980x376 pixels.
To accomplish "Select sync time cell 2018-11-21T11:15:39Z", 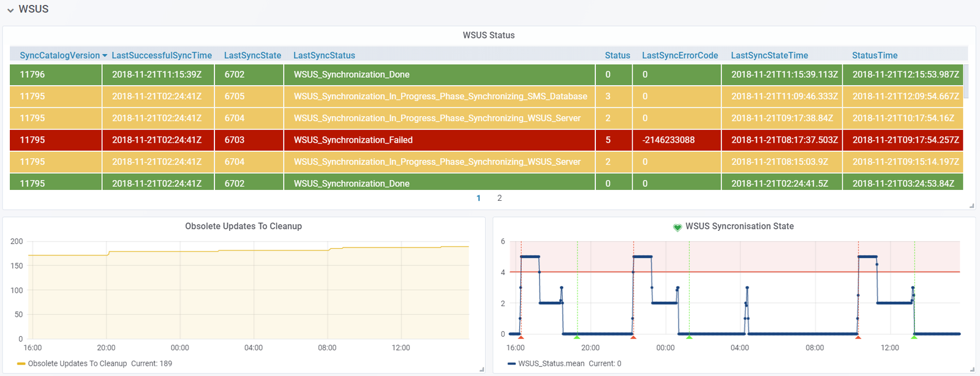I will (158, 75).
